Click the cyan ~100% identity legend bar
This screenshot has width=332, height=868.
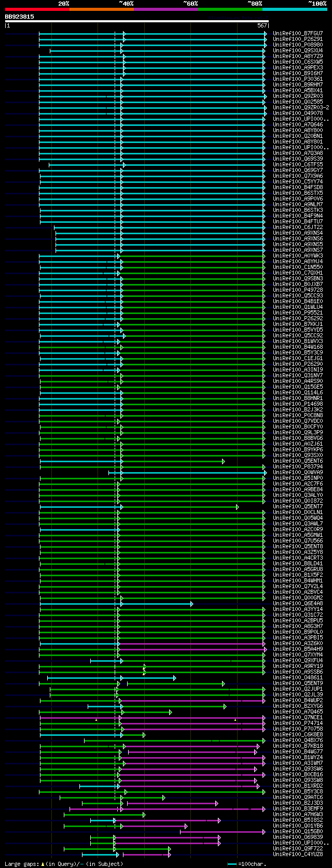tap(295, 9)
